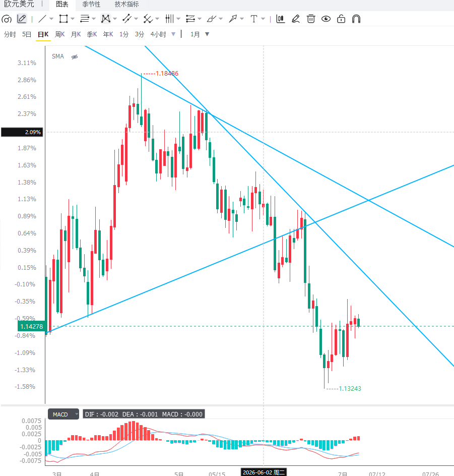Screen dimensions: 454x476
Task: Click the trash icon to delete drawings
Action: coord(311,19)
